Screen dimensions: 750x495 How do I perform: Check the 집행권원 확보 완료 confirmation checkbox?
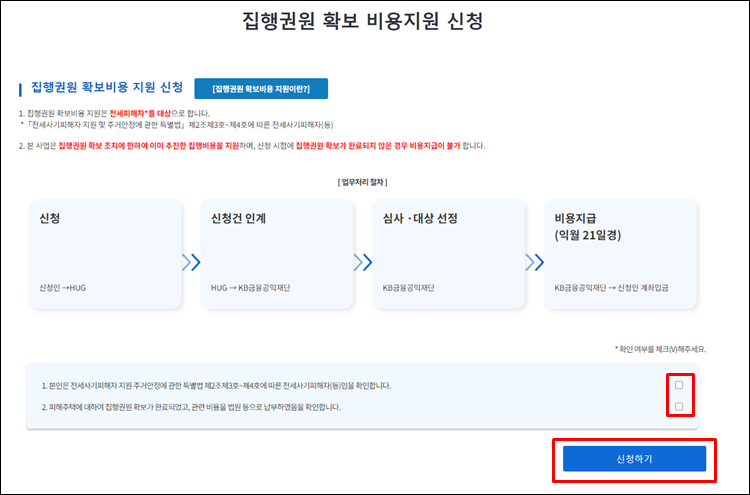[x=679, y=407]
